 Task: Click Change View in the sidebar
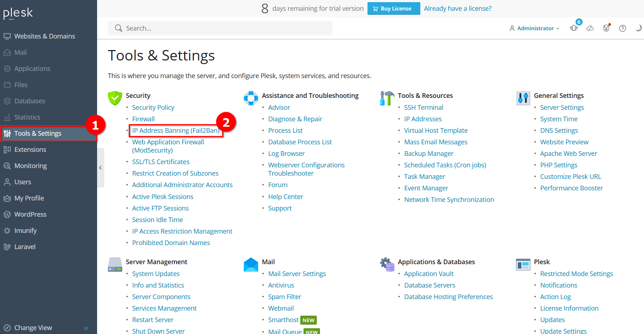pos(33,328)
